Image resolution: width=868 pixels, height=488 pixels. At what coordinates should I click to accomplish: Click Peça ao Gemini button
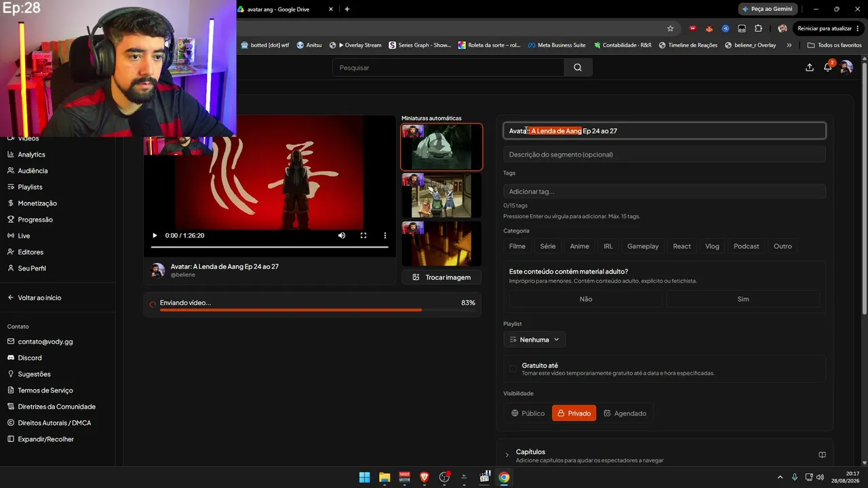[768, 9]
